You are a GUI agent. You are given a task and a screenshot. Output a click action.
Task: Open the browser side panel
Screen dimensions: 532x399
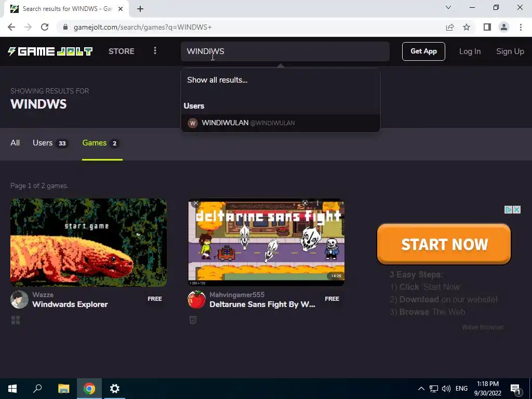[x=487, y=27]
